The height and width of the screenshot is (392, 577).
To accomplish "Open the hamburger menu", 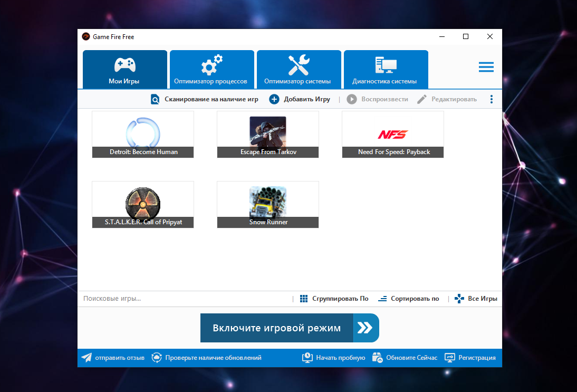I will pos(486,67).
